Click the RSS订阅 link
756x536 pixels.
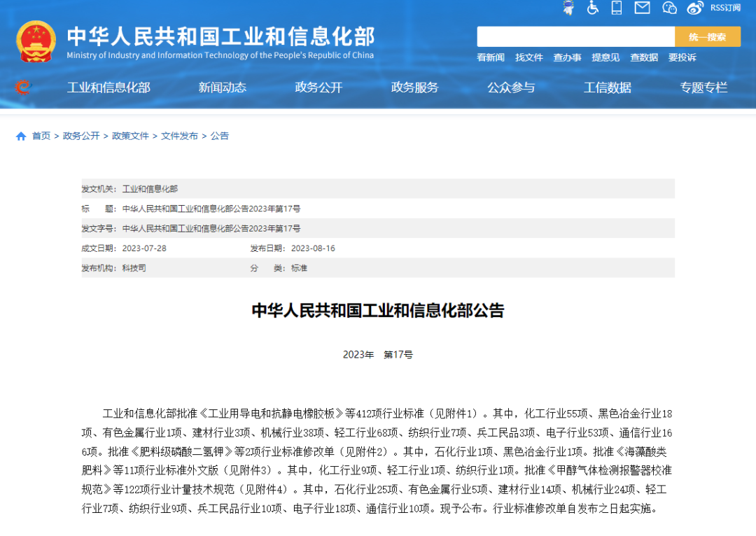coord(725,8)
